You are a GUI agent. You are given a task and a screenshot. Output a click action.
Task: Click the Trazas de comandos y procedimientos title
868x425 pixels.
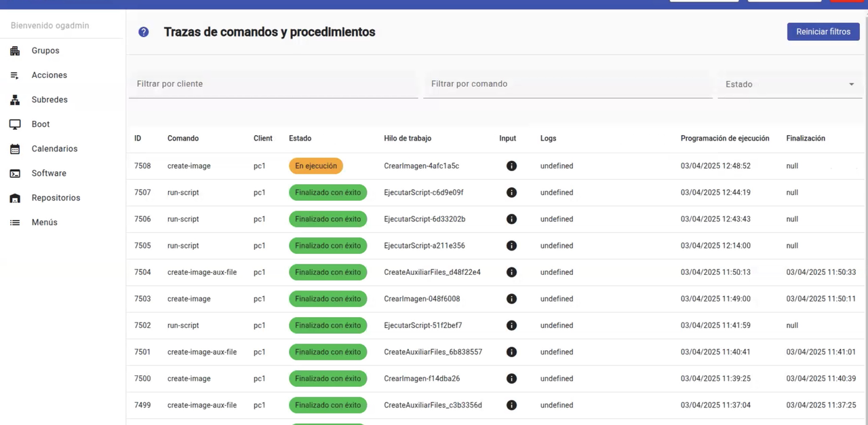(270, 32)
